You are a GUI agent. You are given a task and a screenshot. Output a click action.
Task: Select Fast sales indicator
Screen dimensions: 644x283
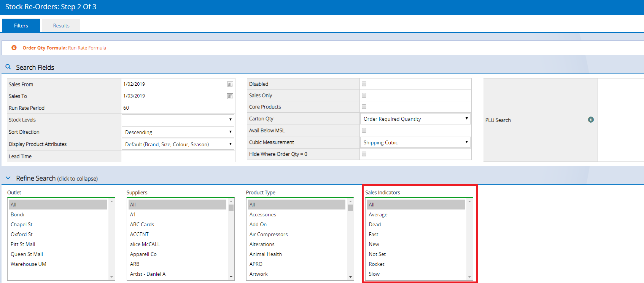416,234
